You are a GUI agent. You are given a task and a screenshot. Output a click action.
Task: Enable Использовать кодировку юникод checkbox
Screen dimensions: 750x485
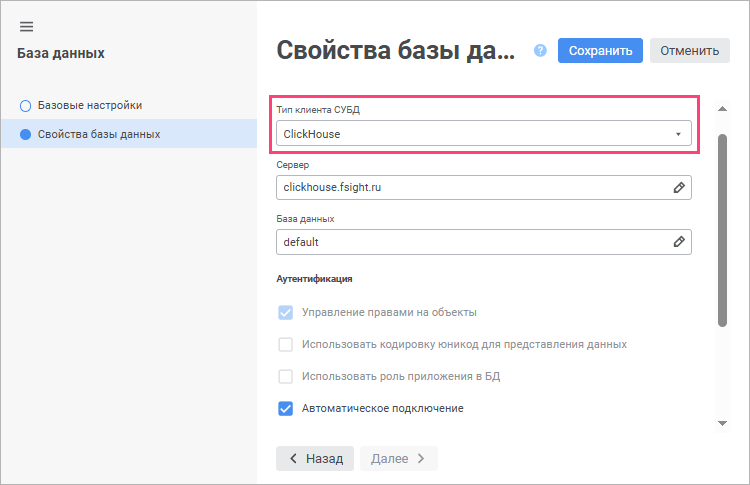coord(286,344)
